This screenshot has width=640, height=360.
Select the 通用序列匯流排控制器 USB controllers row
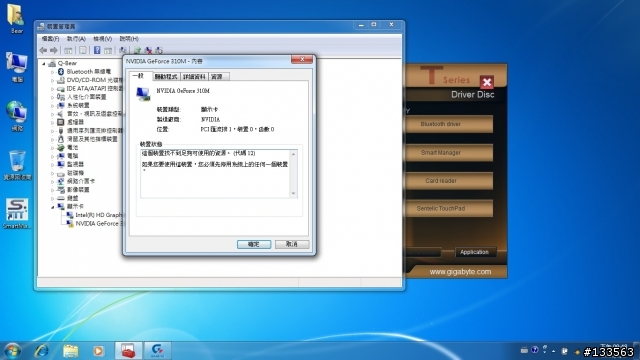coord(90,131)
